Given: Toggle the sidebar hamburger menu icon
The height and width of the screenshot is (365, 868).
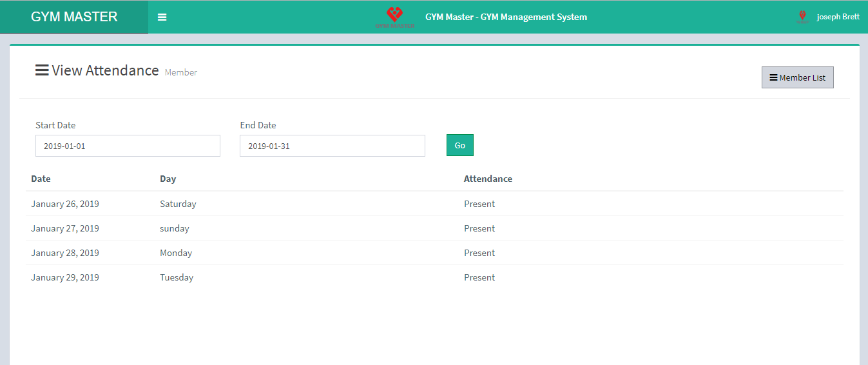Looking at the screenshot, I should [x=162, y=17].
